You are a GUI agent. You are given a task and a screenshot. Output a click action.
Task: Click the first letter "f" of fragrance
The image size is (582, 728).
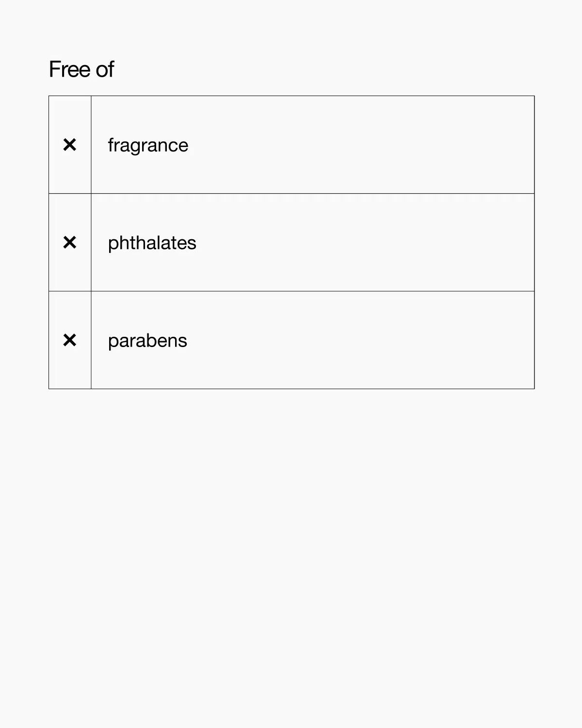click(111, 145)
